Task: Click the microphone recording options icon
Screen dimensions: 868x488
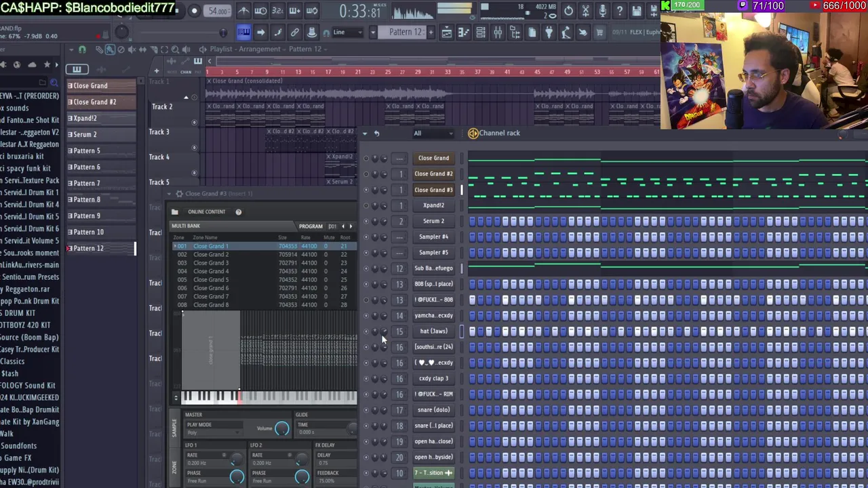Action: (602, 11)
